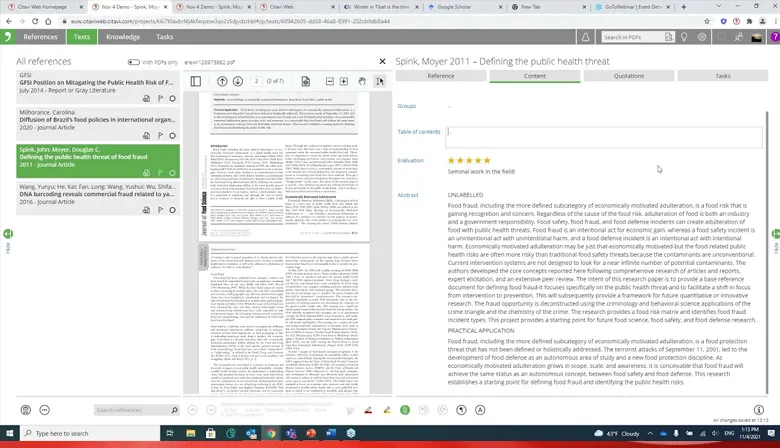Toggle the read-status circle on Wang reference

click(172, 210)
